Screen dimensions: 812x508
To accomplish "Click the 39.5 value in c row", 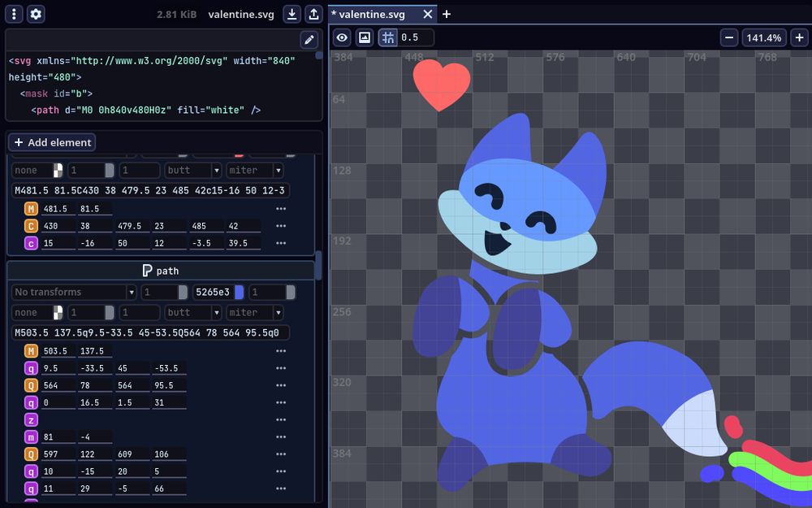I will pos(243,242).
